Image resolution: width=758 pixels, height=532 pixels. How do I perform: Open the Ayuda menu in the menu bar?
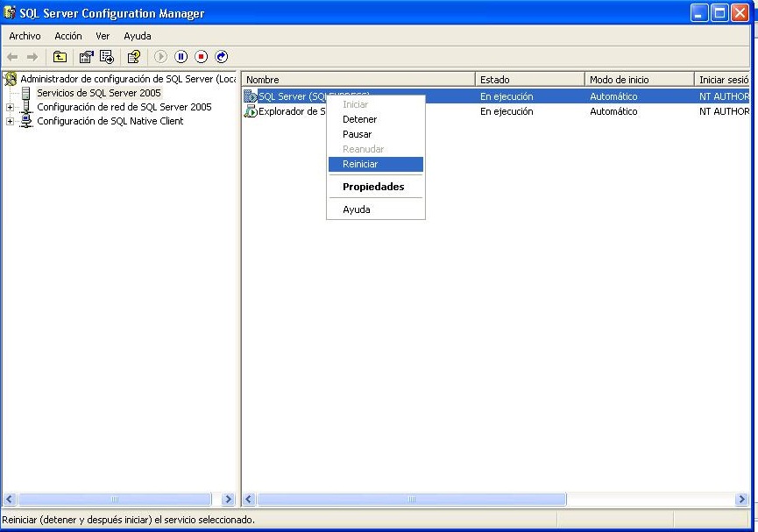click(138, 36)
